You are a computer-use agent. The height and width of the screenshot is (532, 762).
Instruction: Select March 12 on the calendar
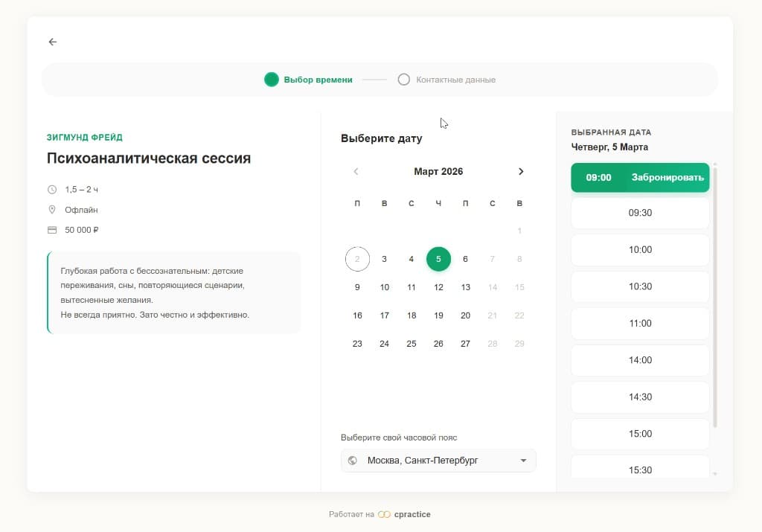438,286
